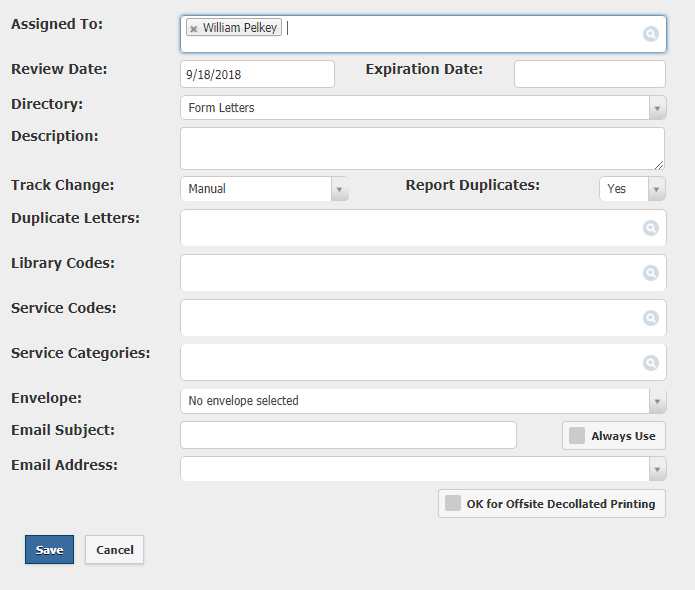
Task: Click the Review Date field showing 9/18/2018
Action: pyautogui.click(x=257, y=74)
